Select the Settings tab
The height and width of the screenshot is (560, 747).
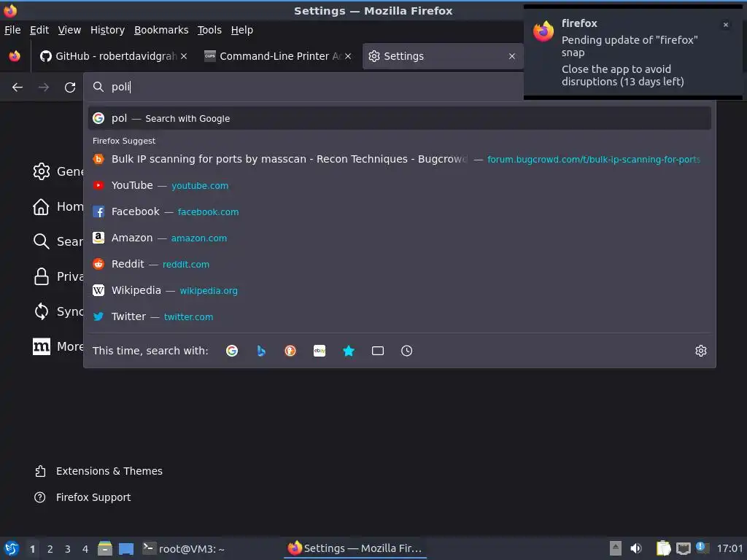click(x=443, y=56)
